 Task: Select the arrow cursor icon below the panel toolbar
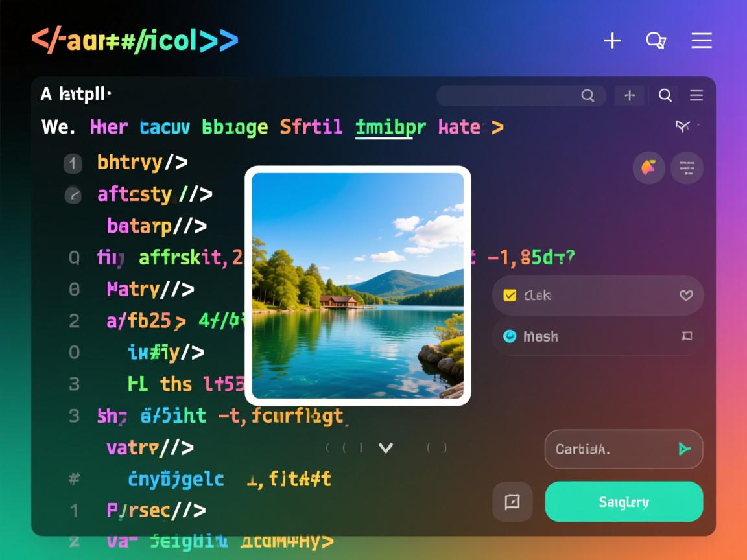point(683,127)
